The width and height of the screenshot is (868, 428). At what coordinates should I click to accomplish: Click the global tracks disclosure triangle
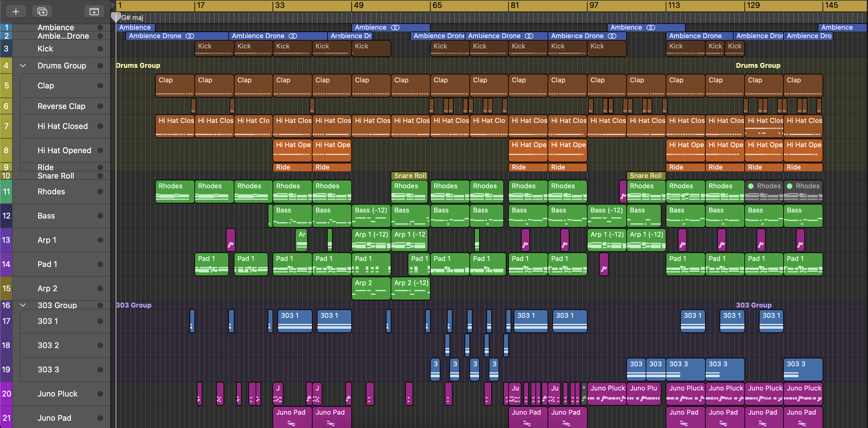113,5
